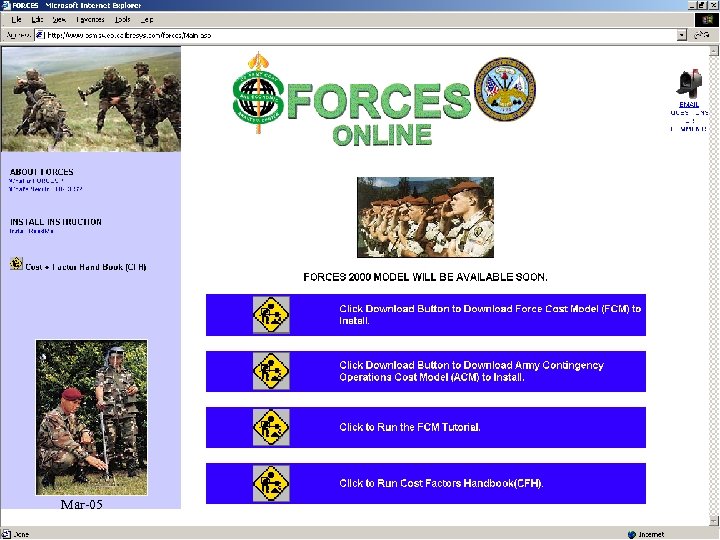Click the Internet Explorer title bar icon
Screen dimensions: 720x540
coord(6,5)
